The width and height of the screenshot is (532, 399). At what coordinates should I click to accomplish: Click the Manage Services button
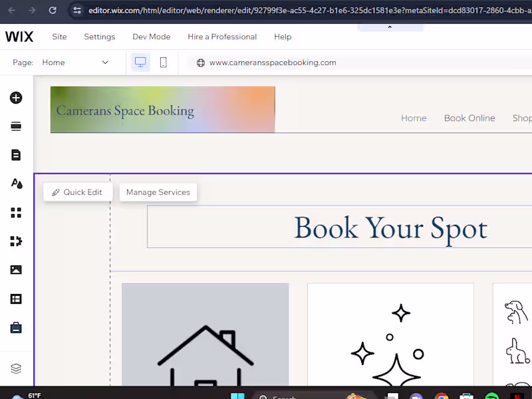158,192
